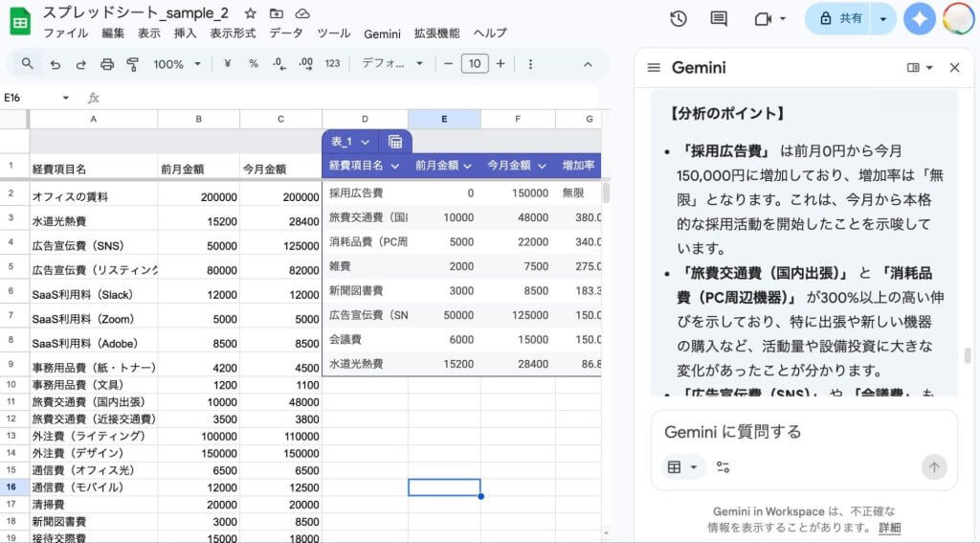Open the 経費項目名 column filter dropdown
Screen dimensions: 980x543
tap(394, 166)
